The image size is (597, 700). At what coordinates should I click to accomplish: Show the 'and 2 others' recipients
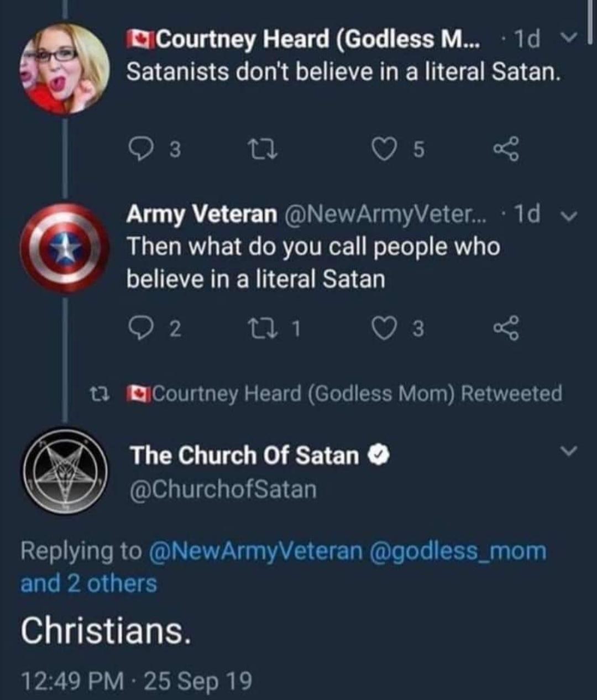click(x=89, y=583)
